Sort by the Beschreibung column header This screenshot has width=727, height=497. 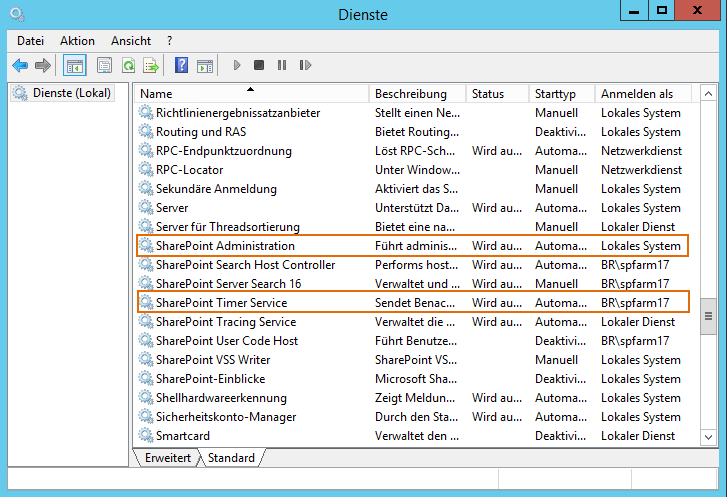coord(417,94)
